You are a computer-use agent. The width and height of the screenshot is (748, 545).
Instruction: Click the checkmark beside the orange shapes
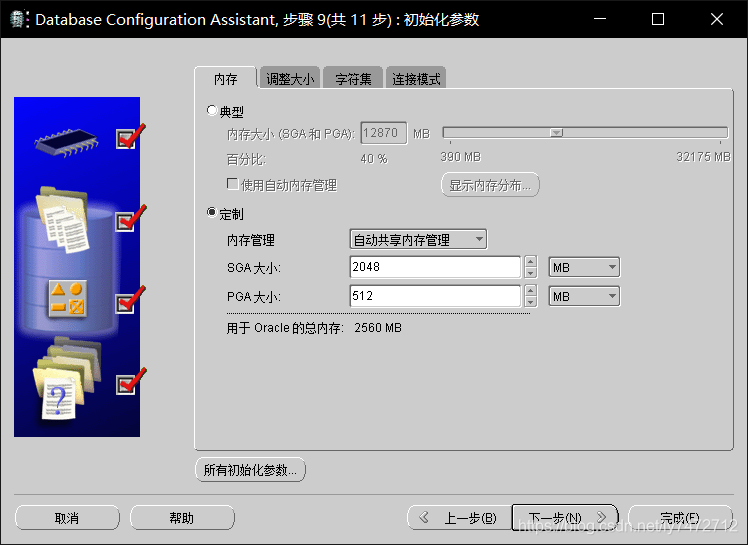pos(131,300)
